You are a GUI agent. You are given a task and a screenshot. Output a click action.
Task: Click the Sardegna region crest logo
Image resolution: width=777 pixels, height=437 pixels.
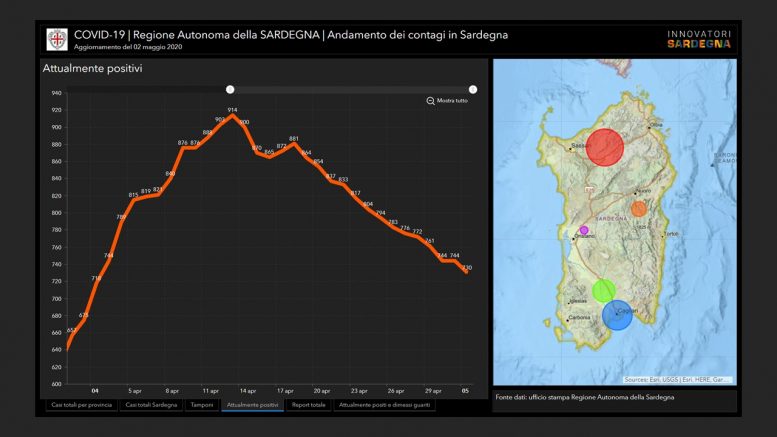tap(57, 39)
